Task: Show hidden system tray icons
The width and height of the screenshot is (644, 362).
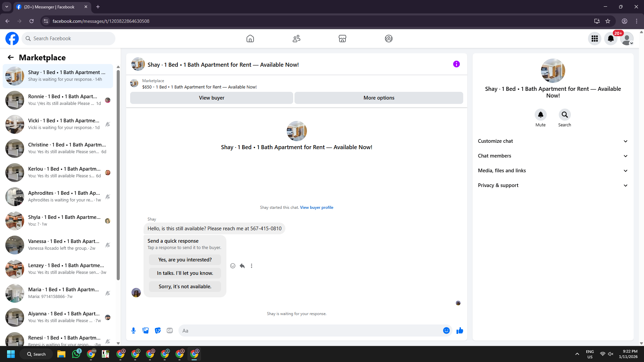Action: (577, 354)
